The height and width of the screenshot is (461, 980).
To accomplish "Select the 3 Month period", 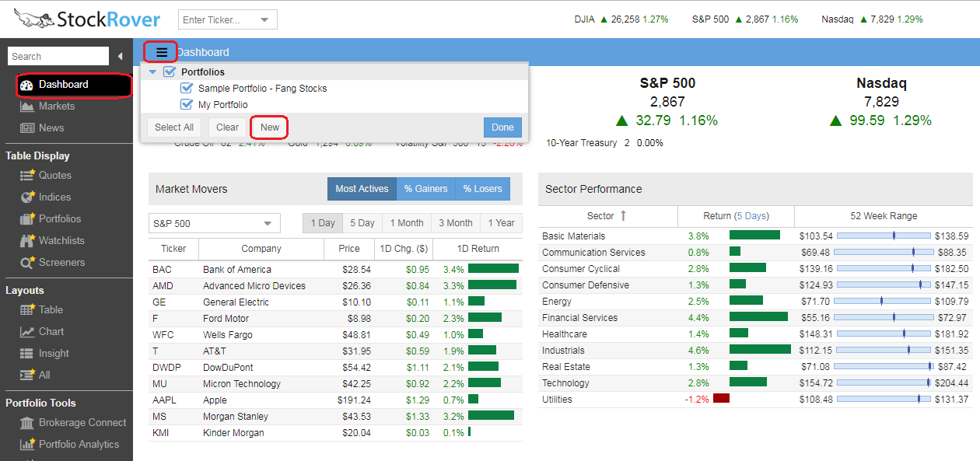I will pos(456,223).
